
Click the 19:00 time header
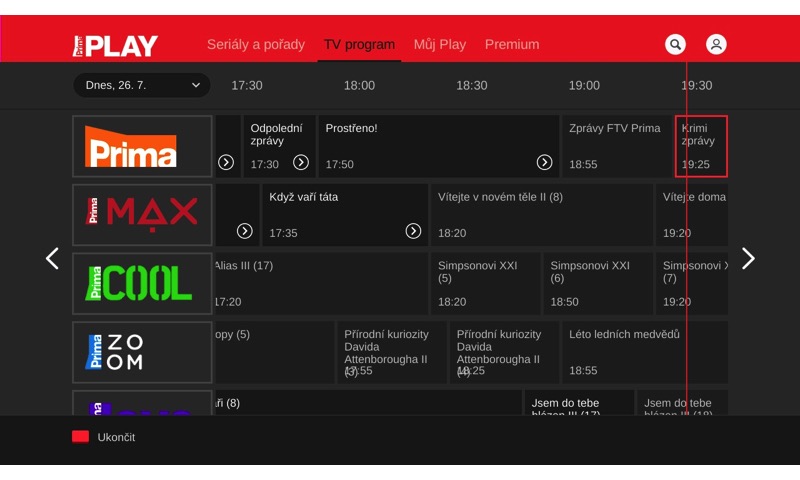(x=584, y=85)
